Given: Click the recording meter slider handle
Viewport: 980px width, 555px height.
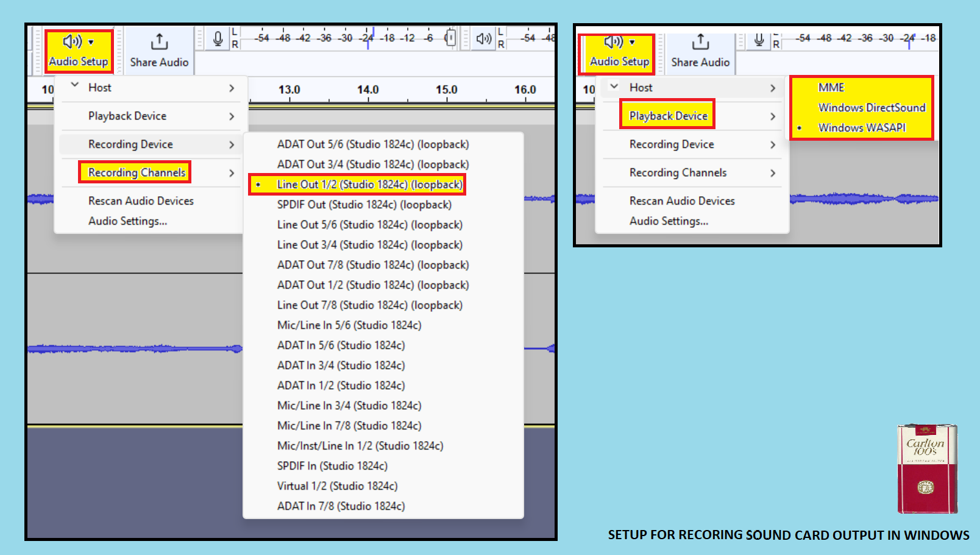Looking at the screenshot, I should click(x=449, y=38).
